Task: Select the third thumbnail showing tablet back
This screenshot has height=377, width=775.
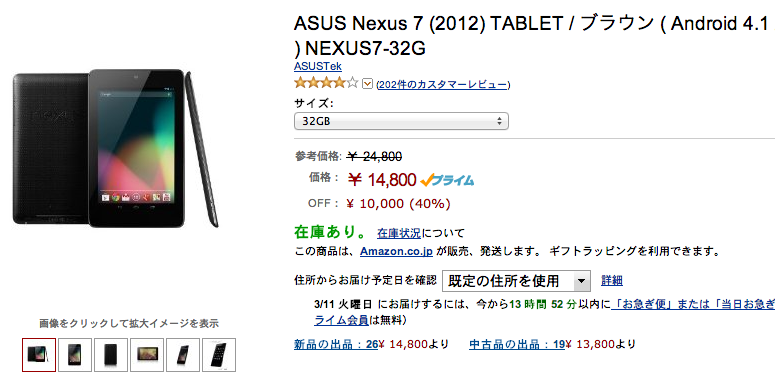Action: [x=111, y=355]
